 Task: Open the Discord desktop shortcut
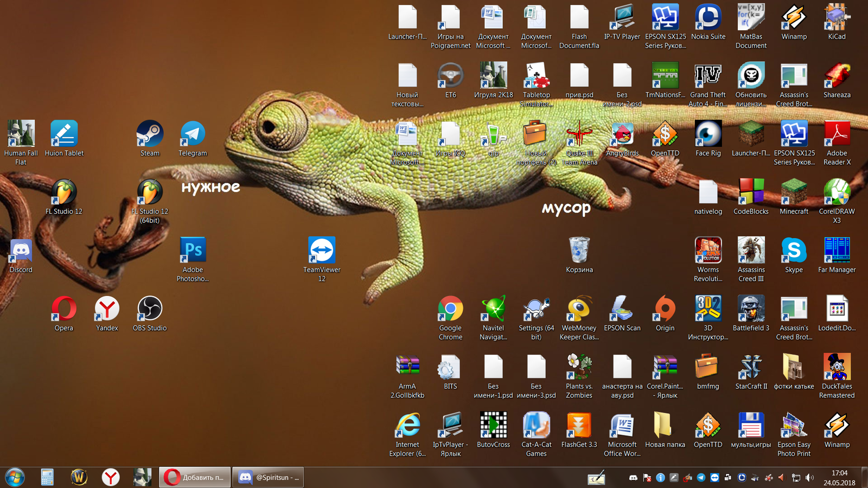tap(21, 255)
